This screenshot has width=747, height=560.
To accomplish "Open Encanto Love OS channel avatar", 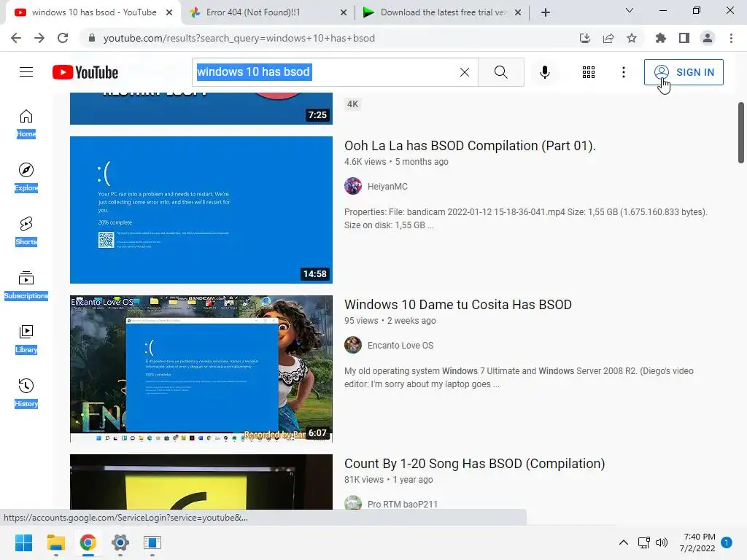I will (353, 345).
